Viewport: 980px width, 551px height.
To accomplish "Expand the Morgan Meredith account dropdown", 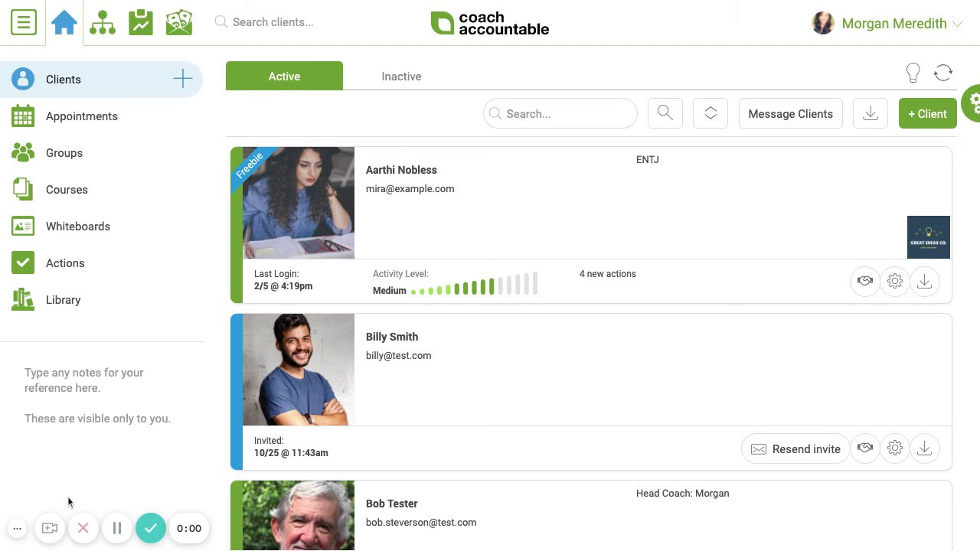I will pyautogui.click(x=957, y=24).
